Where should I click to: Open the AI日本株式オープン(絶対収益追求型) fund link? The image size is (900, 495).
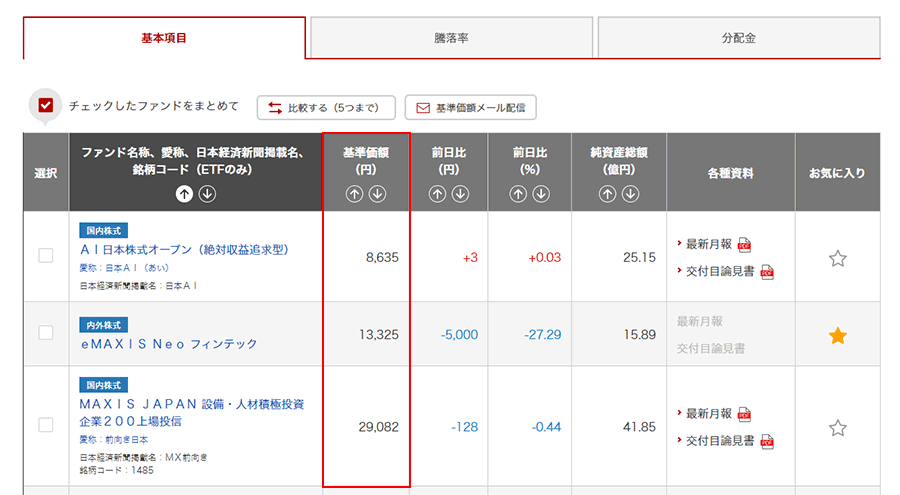[184, 250]
